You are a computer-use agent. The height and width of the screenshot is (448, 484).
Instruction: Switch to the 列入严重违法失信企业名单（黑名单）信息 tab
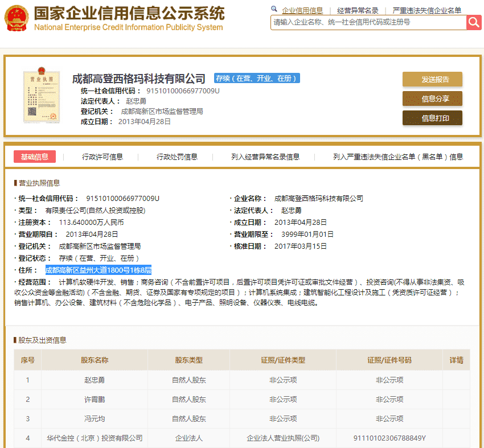[x=398, y=157]
